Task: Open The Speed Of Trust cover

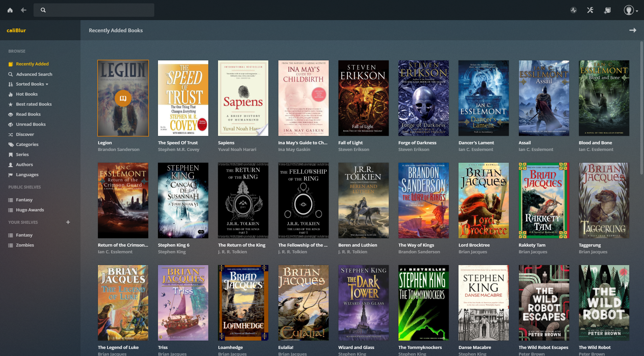Action: coord(183,98)
